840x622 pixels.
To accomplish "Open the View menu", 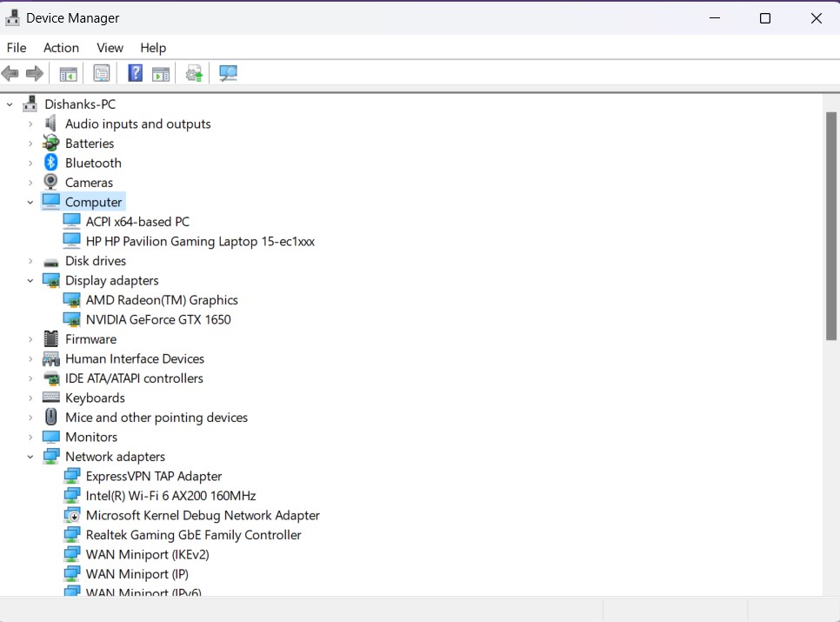I will (x=110, y=48).
